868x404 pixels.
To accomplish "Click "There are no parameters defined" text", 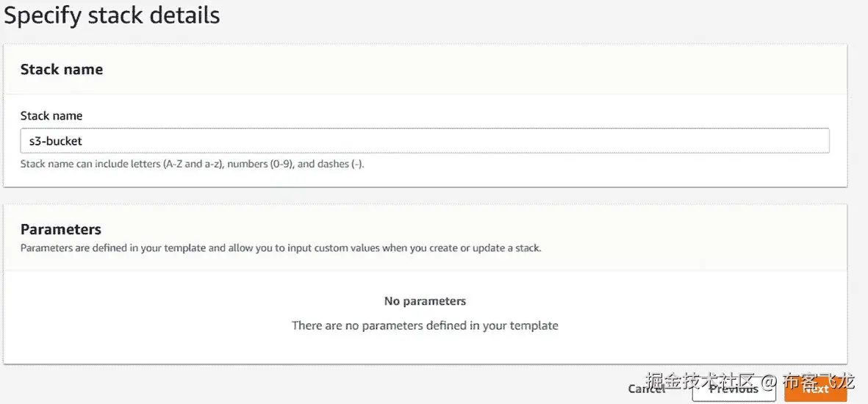I will 425,325.
